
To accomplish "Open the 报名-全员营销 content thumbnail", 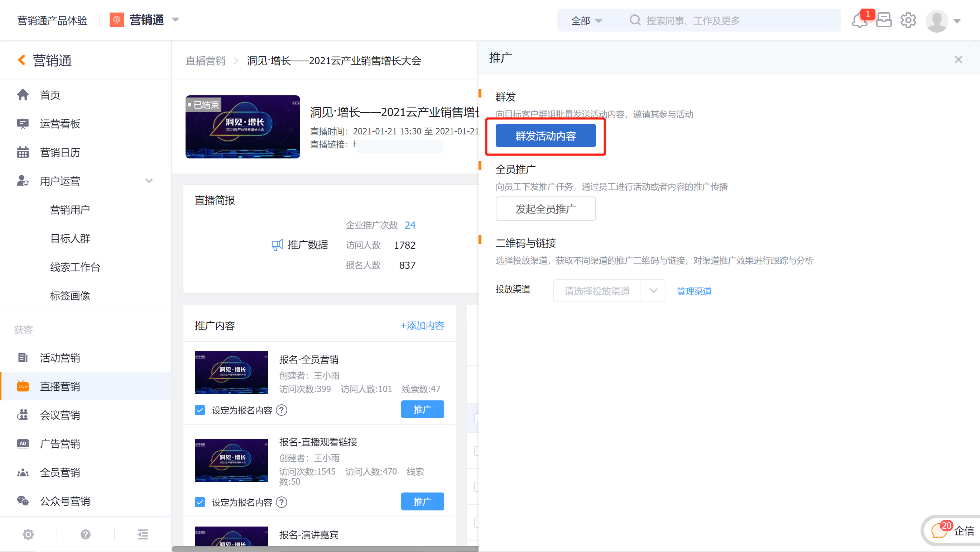I will (231, 372).
